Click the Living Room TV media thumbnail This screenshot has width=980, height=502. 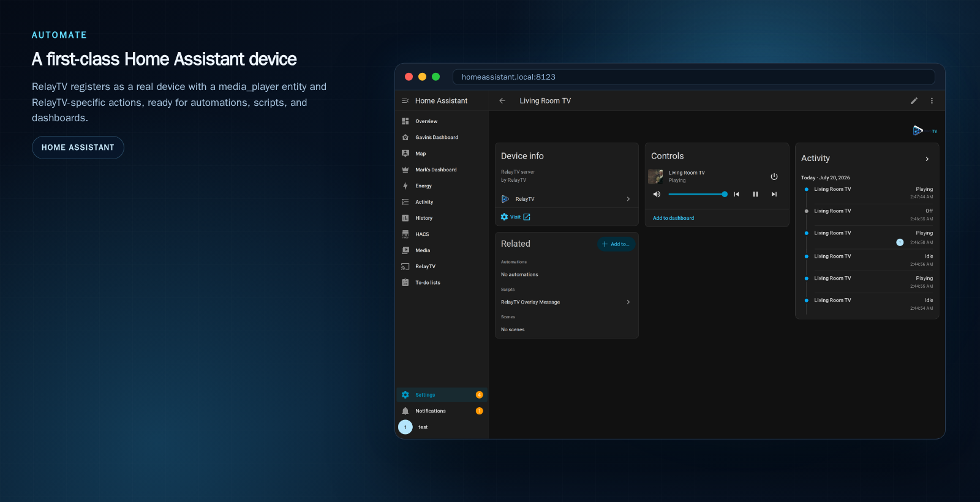pyautogui.click(x=655, y=176)
